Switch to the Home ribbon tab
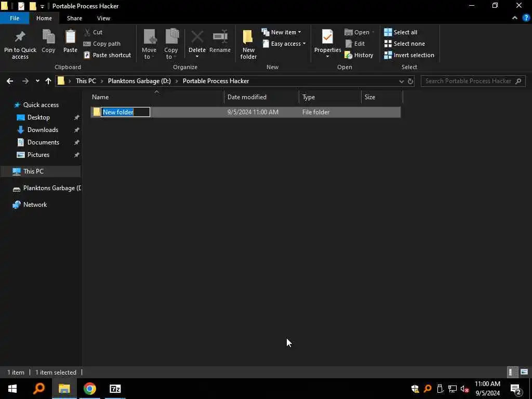Screen dimensions: 532x399 click(44, 18)
